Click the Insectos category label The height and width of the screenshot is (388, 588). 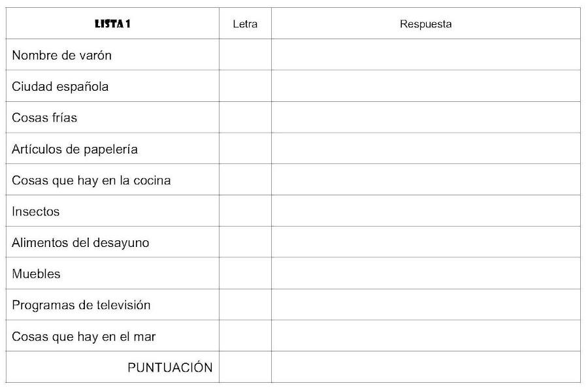pos(36,212)
